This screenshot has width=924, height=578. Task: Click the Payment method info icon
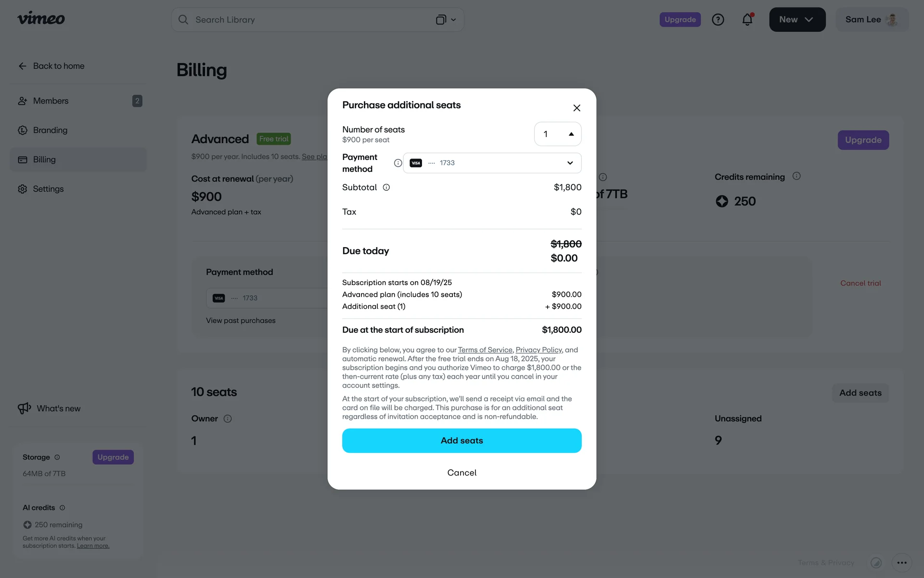tap(398, 163)
